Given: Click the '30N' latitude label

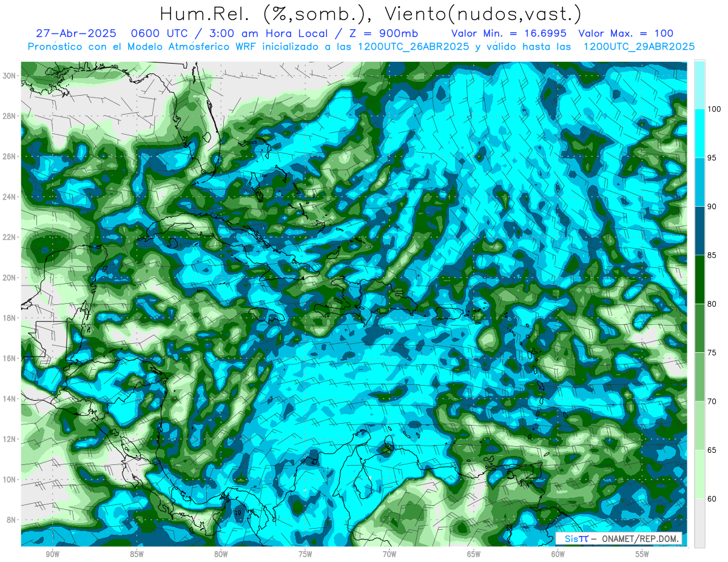Looking at the screenshot, I should pos(10,75).
